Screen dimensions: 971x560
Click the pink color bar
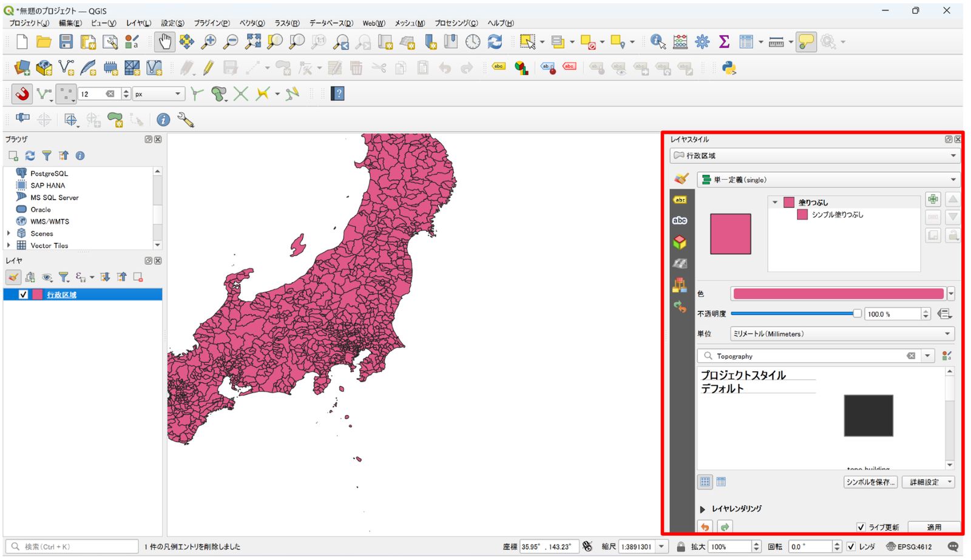click(838, 294)
